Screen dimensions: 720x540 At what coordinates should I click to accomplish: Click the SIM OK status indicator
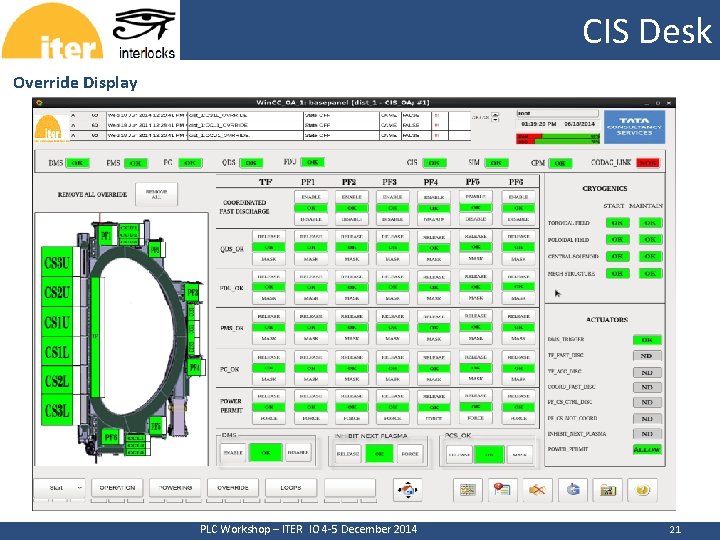pyautogui.click(x=496, y=163)
